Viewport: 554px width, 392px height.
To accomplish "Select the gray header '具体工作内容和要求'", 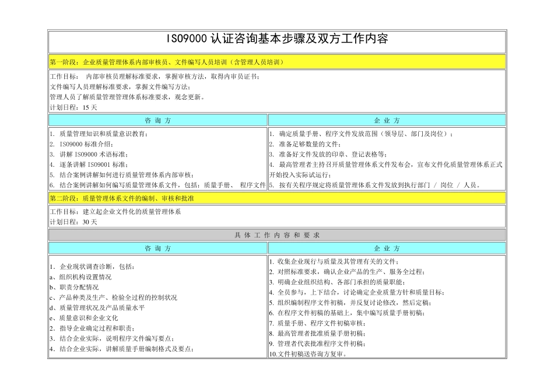I will coord(277,235).
